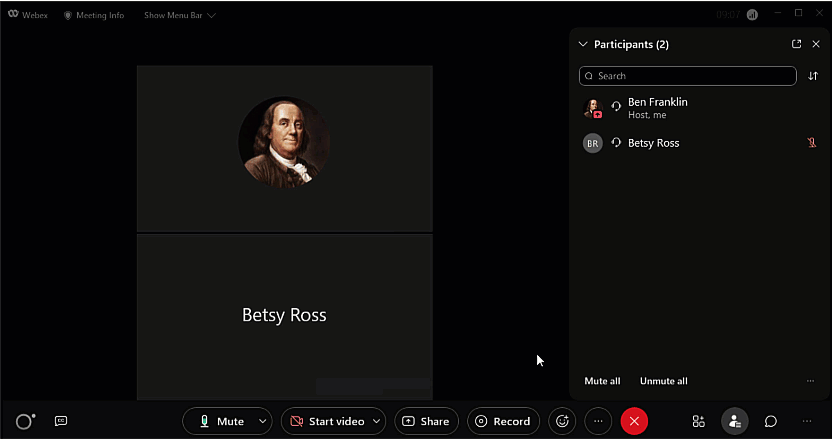
Task: Select the Betsy Ross video tile
Action: point(284,317)
